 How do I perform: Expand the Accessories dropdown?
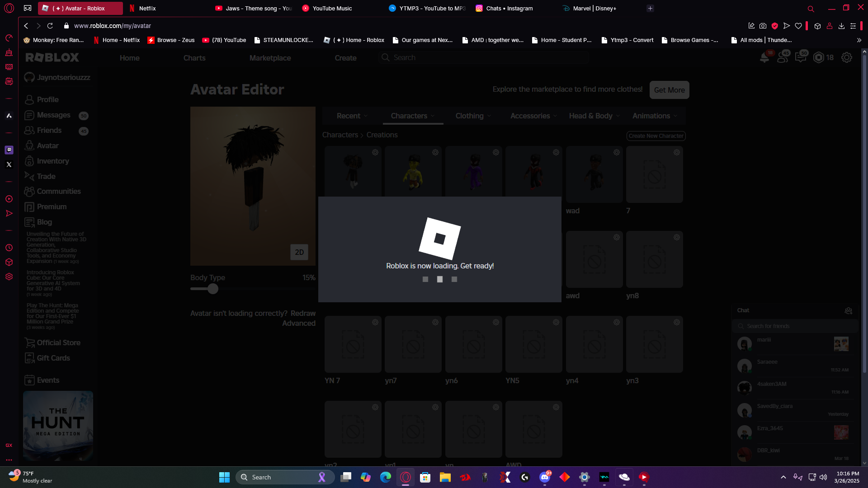coord(533,116)
